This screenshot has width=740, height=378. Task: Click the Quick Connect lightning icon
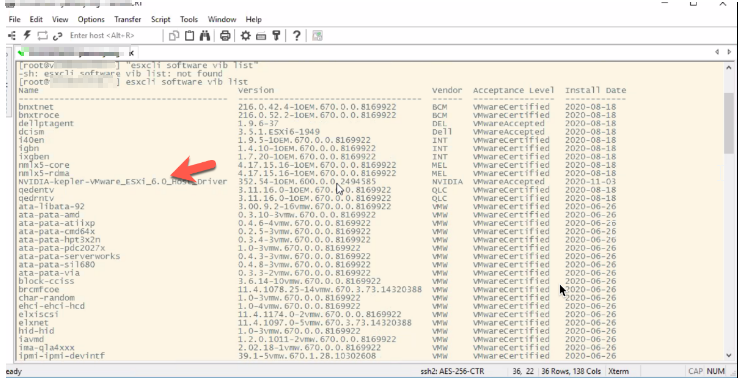pyautogui.click(x=27, y=35)
